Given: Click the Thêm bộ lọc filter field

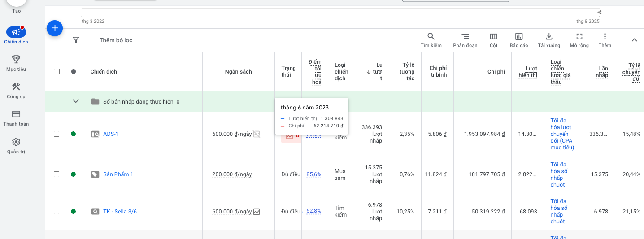Looking at the screenshot, I should click(x=116, y=40).
